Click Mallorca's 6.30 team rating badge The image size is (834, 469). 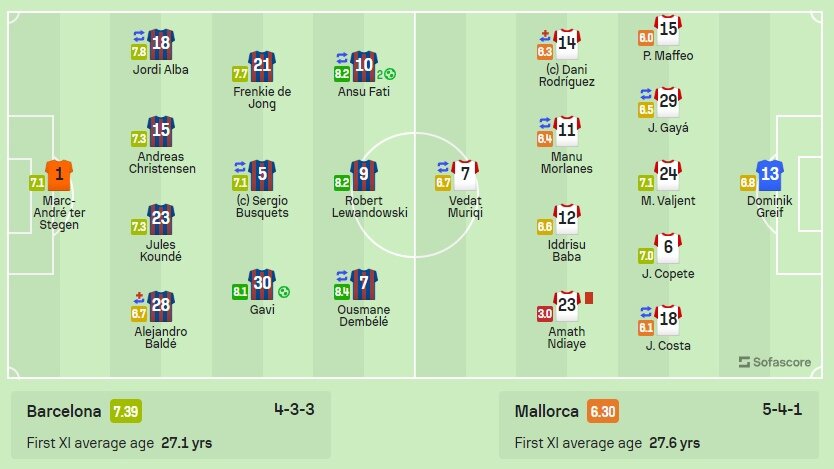[x=603, y=411]
